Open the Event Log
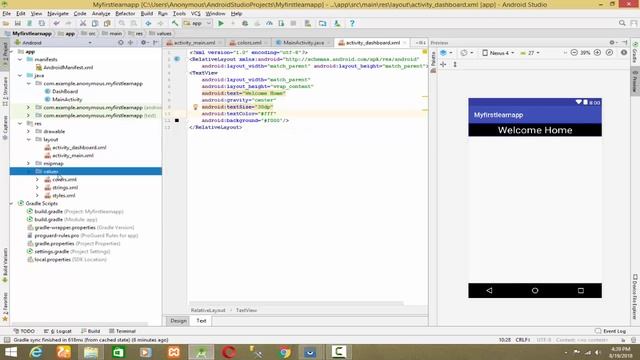This screenshot has height=360, width=640. pos(611,331)
